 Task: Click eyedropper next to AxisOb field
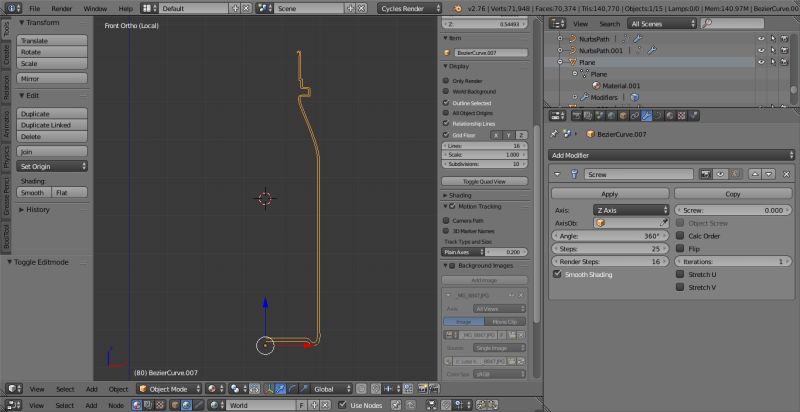(x=663, y=223)
